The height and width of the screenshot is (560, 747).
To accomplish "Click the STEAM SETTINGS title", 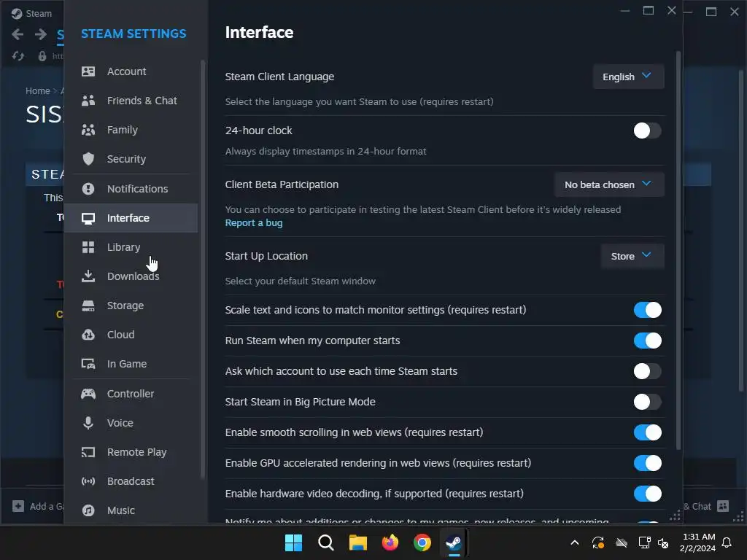I will click(x=133, y=34).
